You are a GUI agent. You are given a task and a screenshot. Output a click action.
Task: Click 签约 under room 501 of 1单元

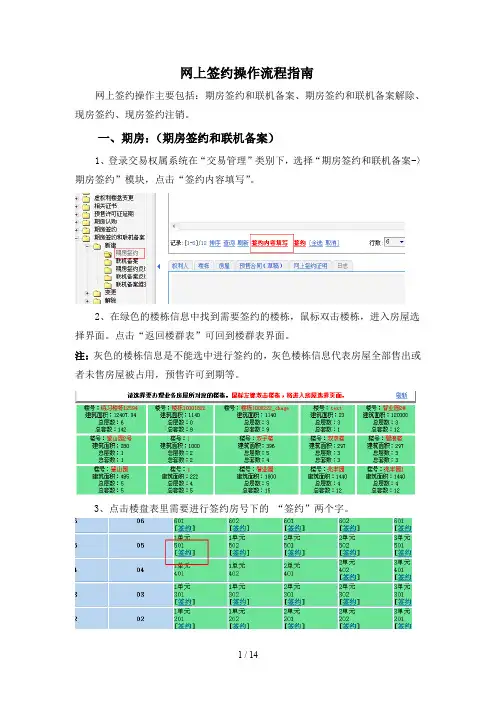point(184,553)
